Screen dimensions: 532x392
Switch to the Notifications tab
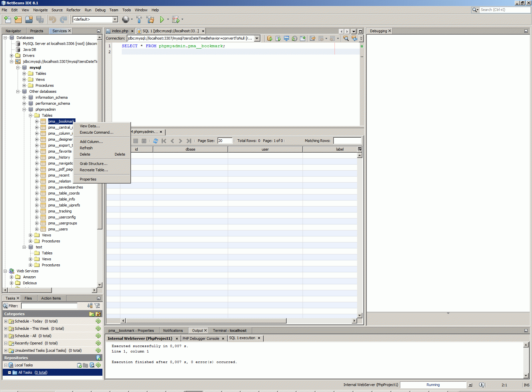click(173, 330)
